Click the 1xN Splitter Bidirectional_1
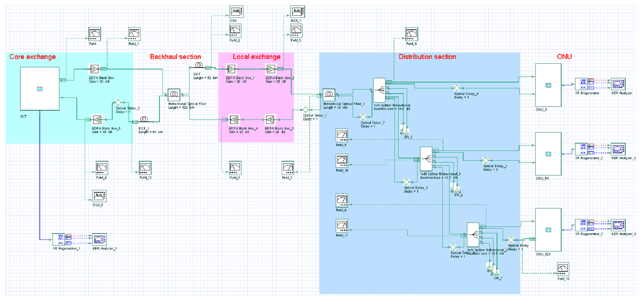644x305 pixels. (x=426, y=158)
